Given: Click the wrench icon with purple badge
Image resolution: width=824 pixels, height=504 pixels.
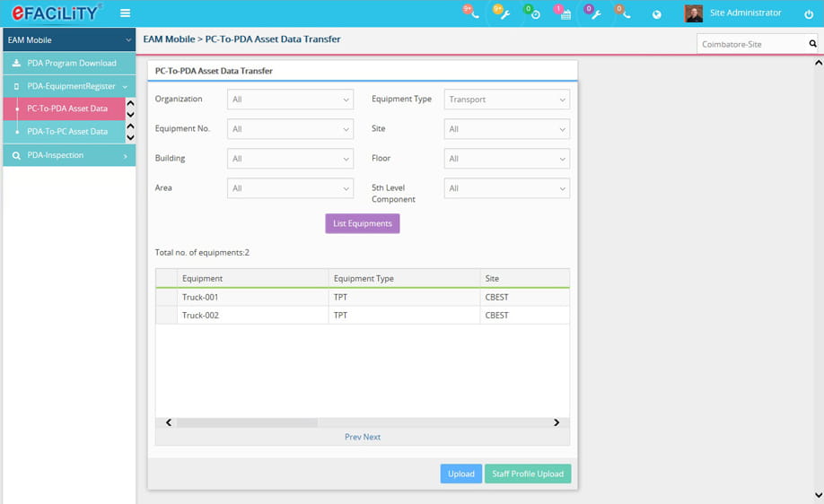Looking at the screenshot, I should coord(593,13).
